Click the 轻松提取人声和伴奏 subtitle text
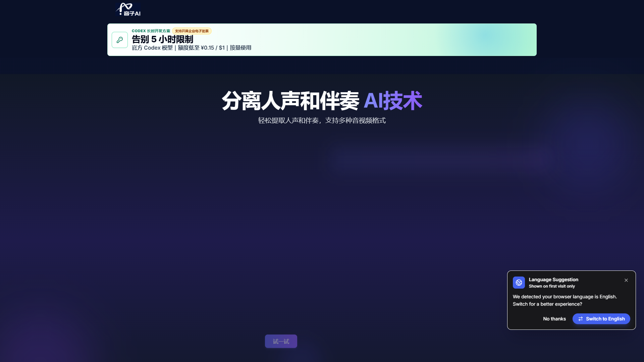The height and width of the screenshot is (362, 644). (x=322, y=120)
